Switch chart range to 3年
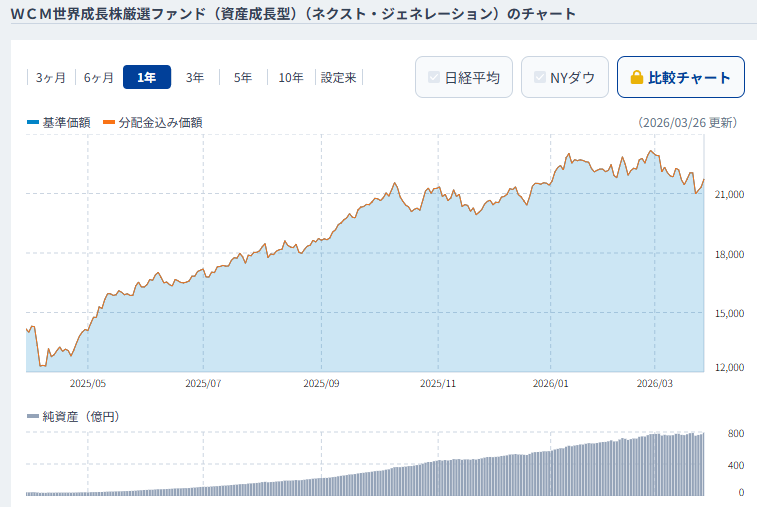757x507 pixels. tap(195, 77)
